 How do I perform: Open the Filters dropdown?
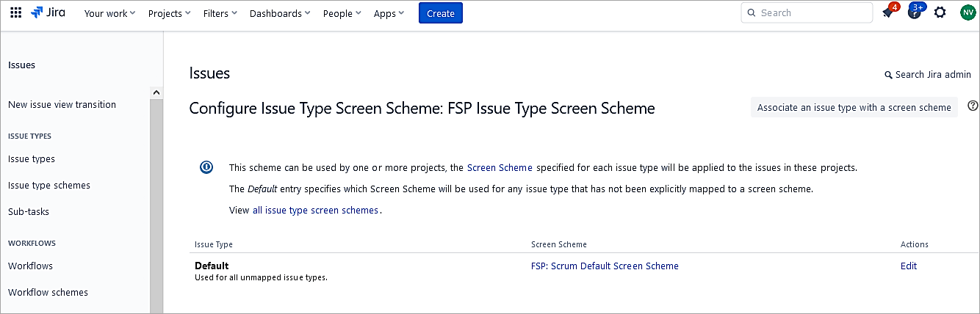(220, 13)
